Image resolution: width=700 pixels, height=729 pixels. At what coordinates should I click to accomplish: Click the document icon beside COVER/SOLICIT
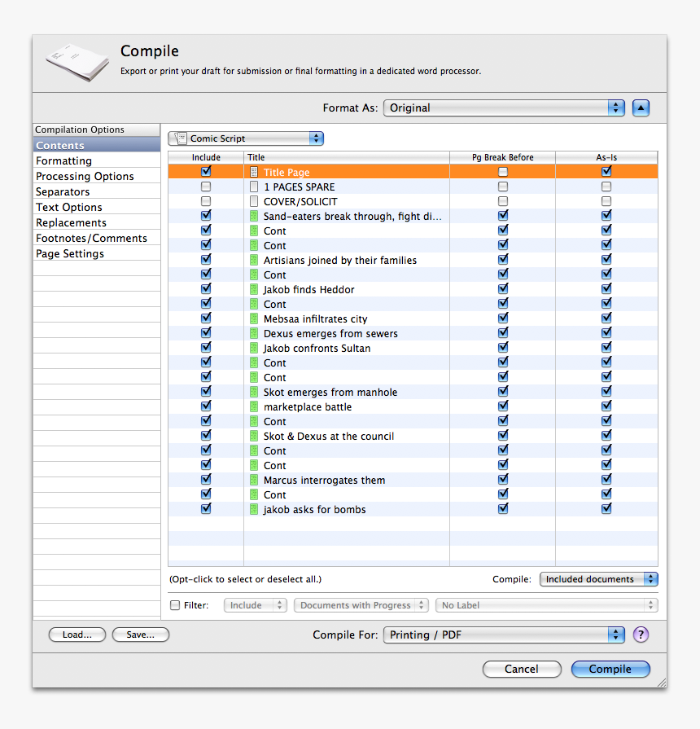click(254, 201)
